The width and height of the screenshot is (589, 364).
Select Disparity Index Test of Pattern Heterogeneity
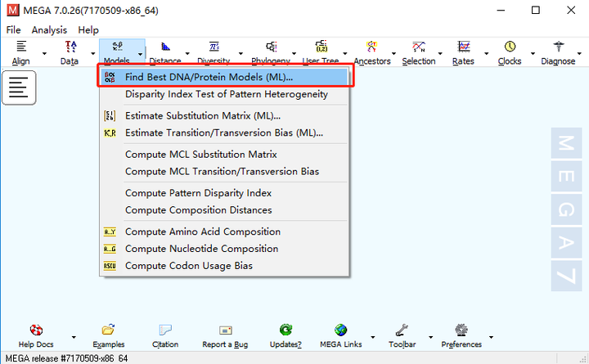(224, 94)
